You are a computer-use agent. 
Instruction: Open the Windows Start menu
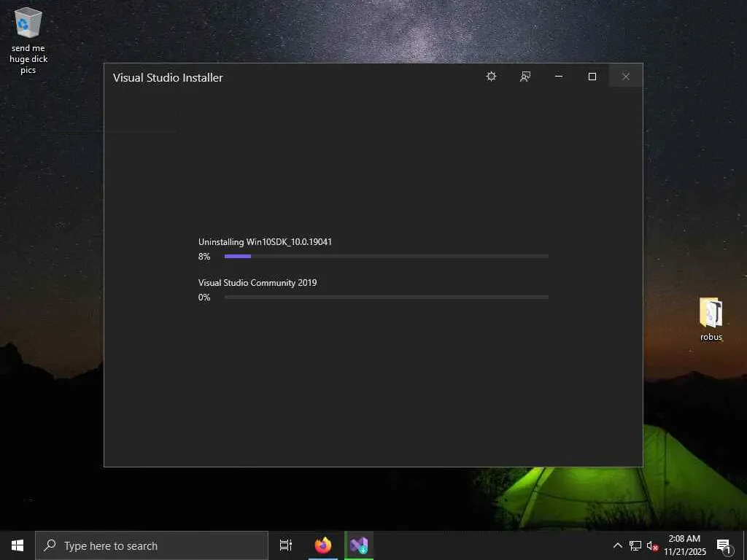pyautogui.click(x=18, y=545)
